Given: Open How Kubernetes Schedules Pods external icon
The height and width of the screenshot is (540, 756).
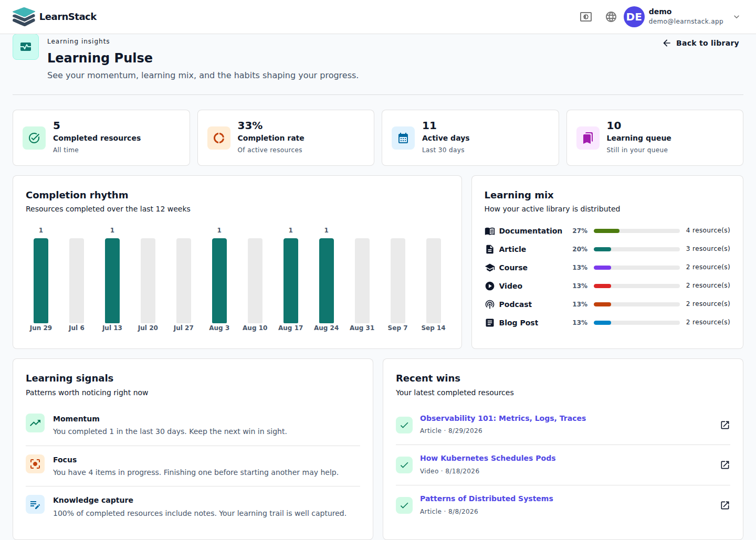Looking at the screenshot, I should coord(725,465).
